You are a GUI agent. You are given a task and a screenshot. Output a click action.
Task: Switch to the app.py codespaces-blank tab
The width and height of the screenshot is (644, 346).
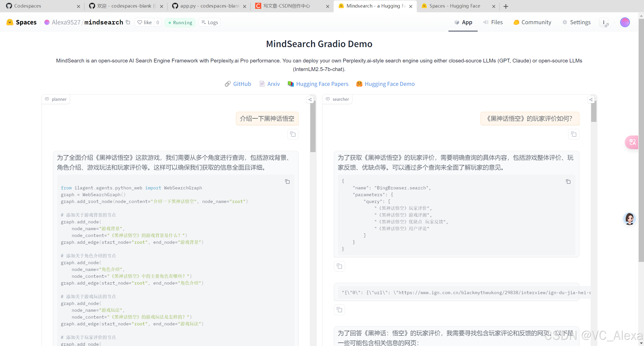[x=209, y=6]
